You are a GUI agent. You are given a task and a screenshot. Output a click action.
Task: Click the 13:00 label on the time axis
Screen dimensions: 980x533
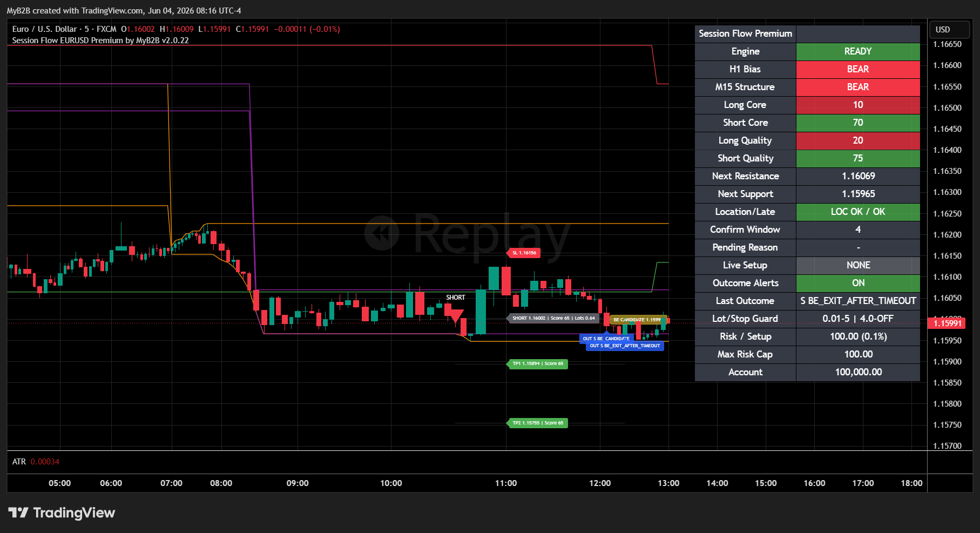pos(668,483)
